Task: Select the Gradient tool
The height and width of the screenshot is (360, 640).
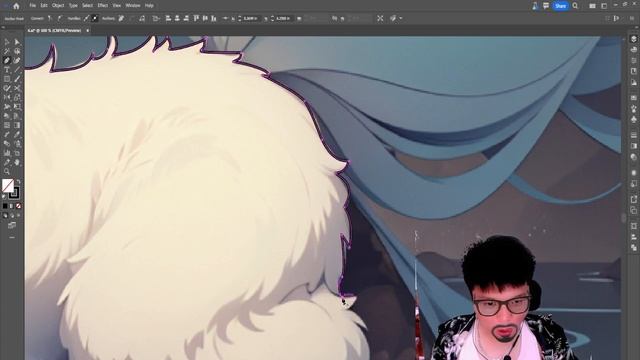Action: pyautogui.click(x=17, y=125)
